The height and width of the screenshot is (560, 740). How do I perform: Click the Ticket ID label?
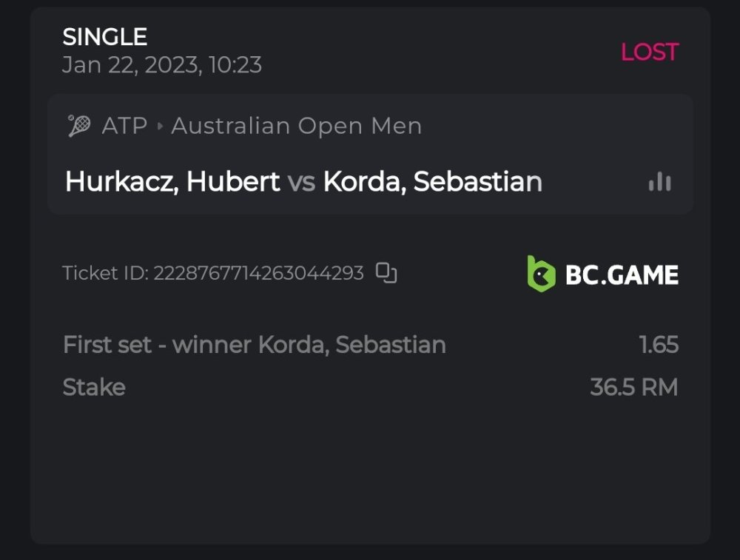pyautogui.click(x=106, y=274)
